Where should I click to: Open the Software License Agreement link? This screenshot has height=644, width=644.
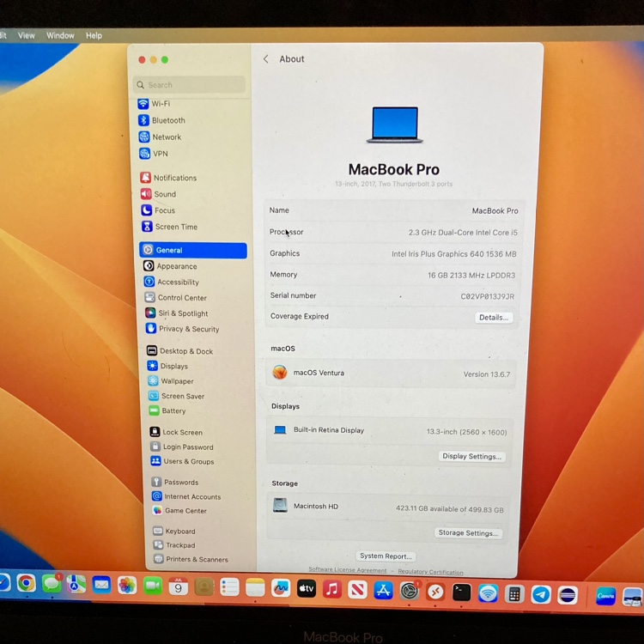click(x=348, y=570)
